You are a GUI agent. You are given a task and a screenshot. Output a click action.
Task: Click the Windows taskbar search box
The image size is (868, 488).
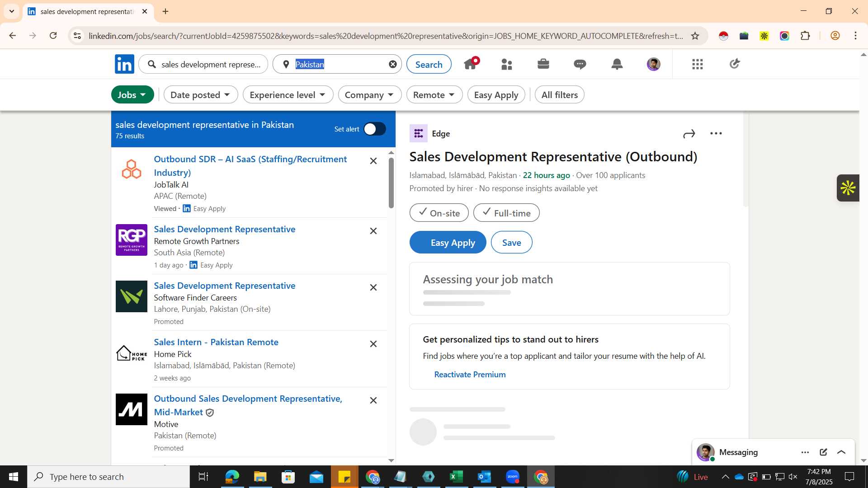point(108,477)
